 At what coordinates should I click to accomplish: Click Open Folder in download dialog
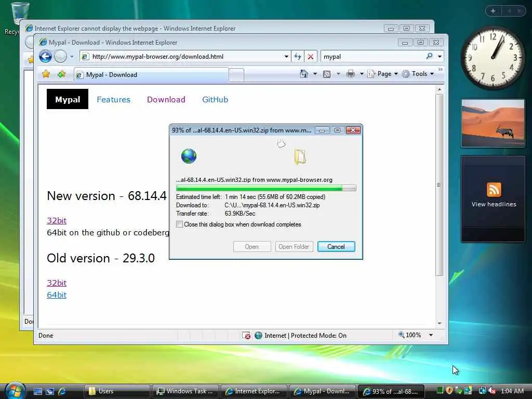294,247
